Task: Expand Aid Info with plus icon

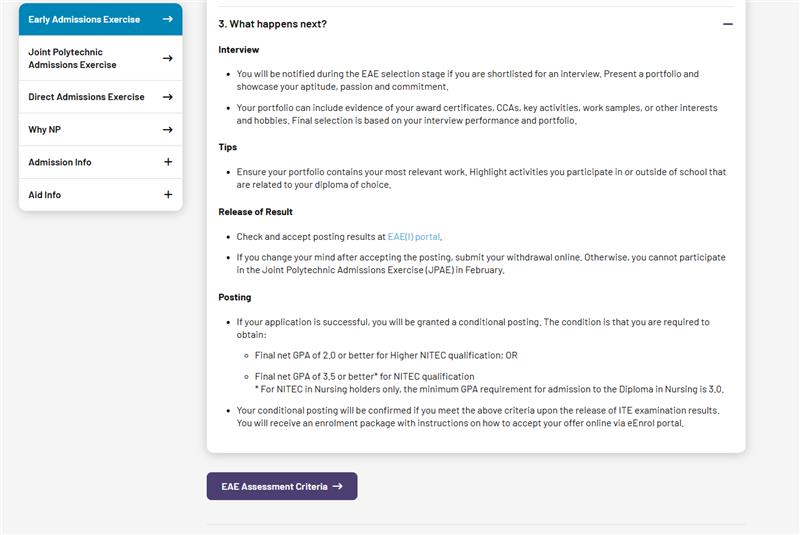Action: click(x=167, y=195)
